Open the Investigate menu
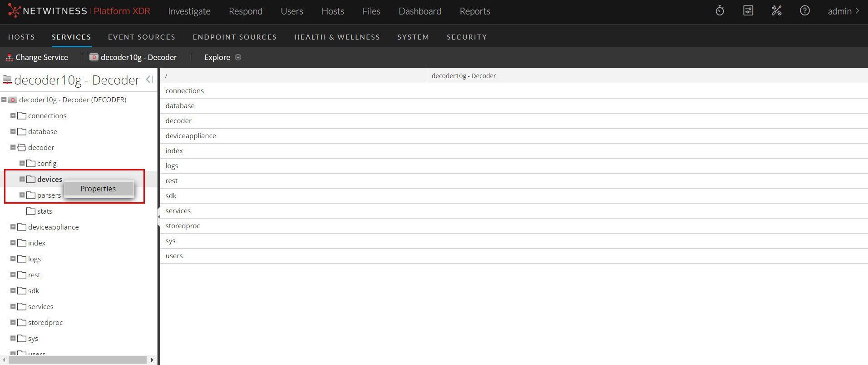 (x=189, y=11)
